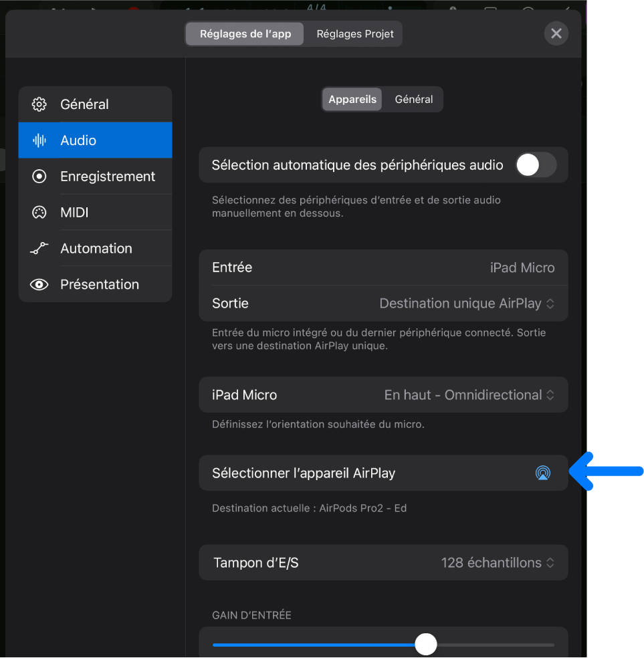
Task: Close the settings dialog with X icon
Action: 556,33
